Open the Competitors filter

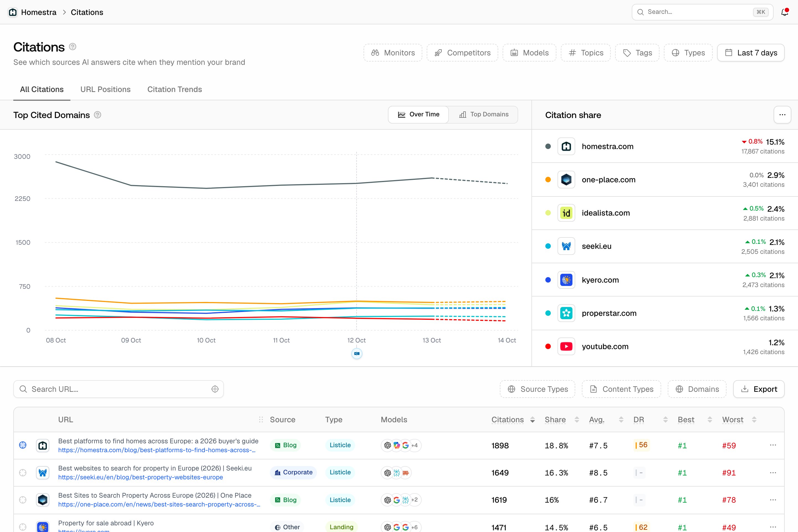pos(462,53)
